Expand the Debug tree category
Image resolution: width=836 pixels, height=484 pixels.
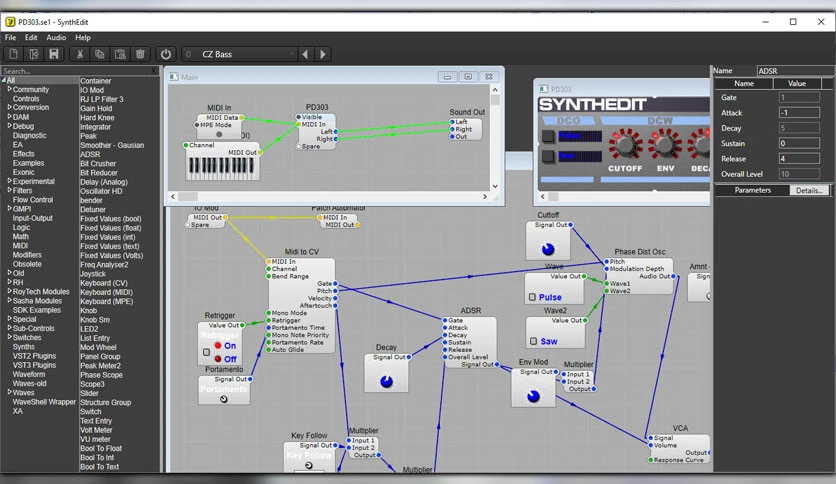point(10,126)
